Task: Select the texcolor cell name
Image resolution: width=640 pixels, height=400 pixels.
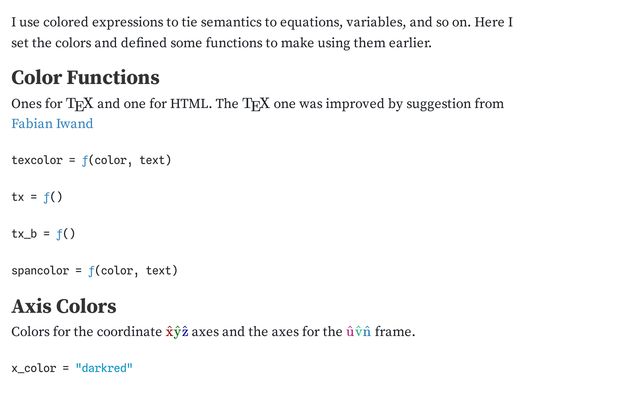Action: click(x=37, y=160)
